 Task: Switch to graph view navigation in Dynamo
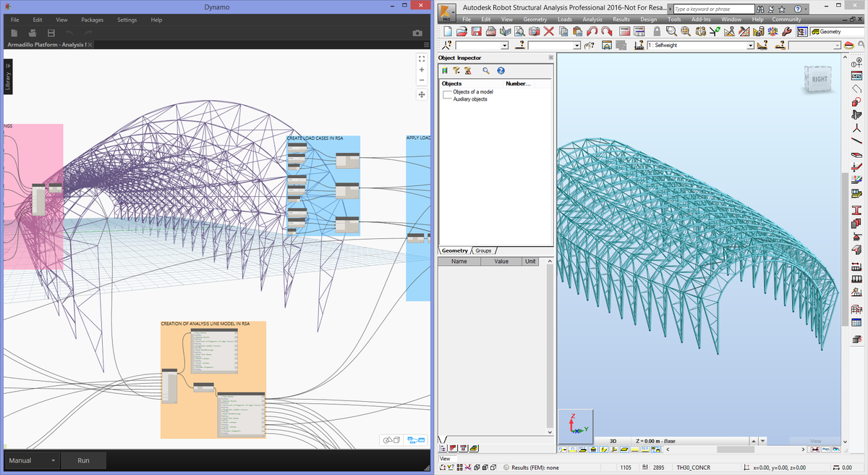[x=415, y=440]
